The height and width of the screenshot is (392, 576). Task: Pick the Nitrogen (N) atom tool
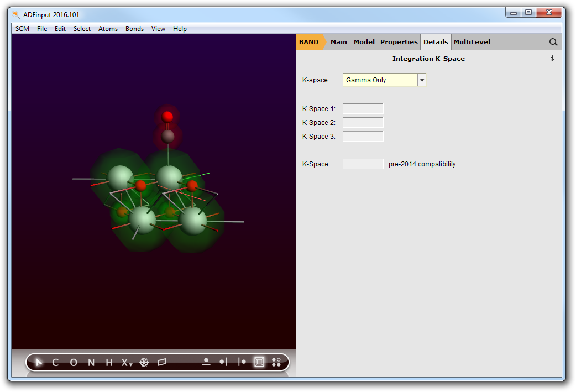tap(91, 363)
